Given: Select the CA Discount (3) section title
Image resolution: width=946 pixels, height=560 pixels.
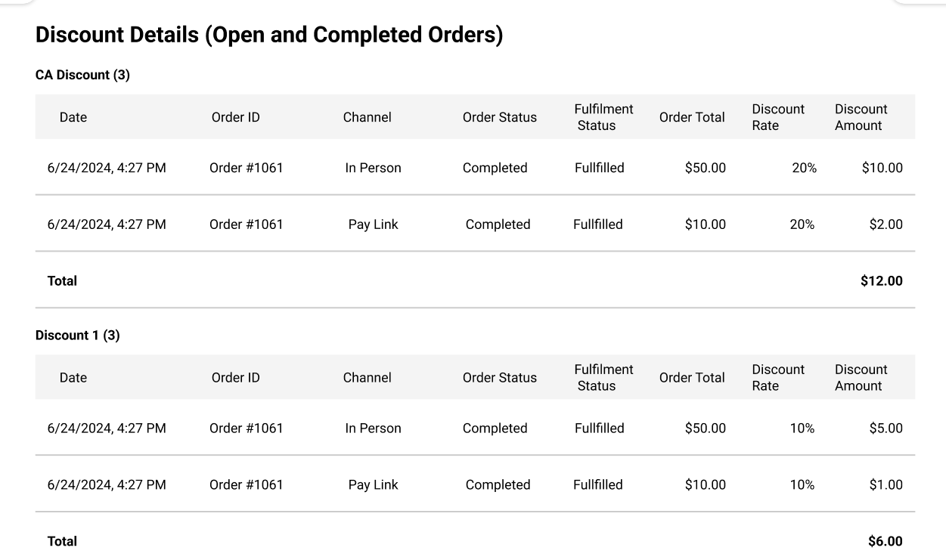Looking at the screenshot, I should click(82, 75).
